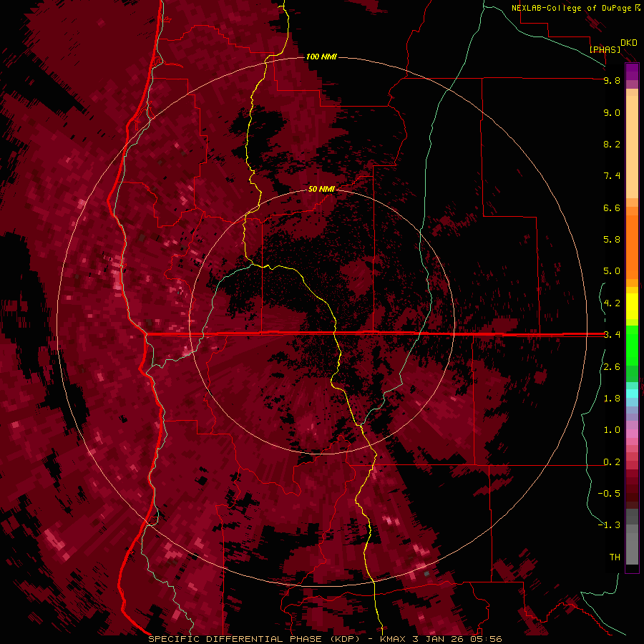Click the 7.4 value on color scale
This screenshot has height=644, width=644.
(x=612, y=176)
